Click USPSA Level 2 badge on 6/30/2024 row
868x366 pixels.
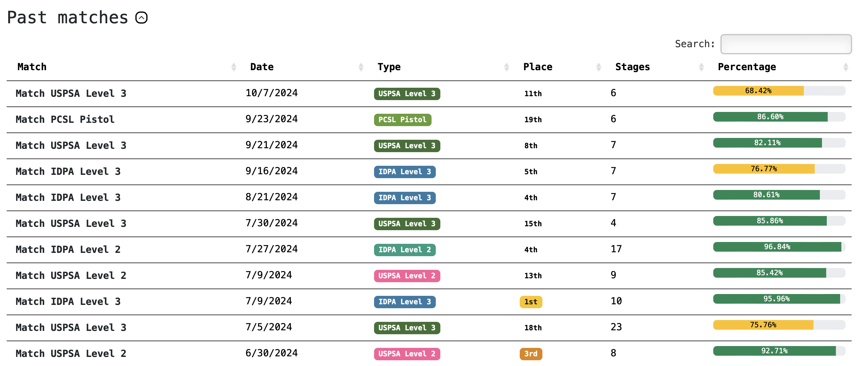tap(407, 354)
